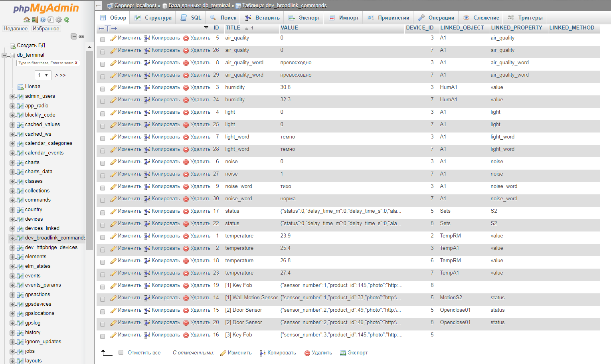Tick the checkbox for the first air_quality row

pos(103,39)
